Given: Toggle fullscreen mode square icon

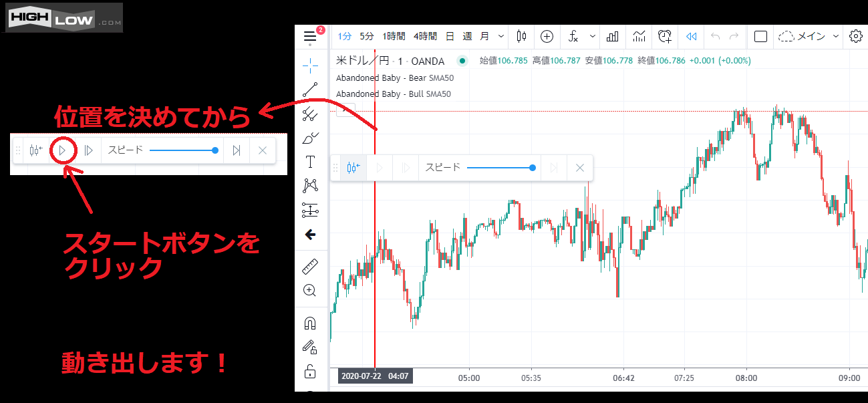Looking at the screenshot, I should (760, 37).
